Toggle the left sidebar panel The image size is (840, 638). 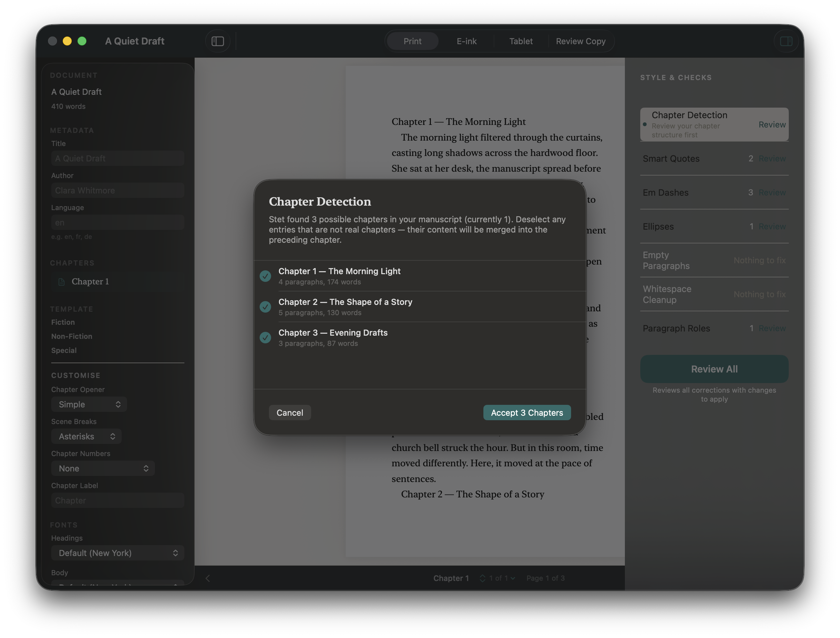pyautogui.click(x=218, y=41)
